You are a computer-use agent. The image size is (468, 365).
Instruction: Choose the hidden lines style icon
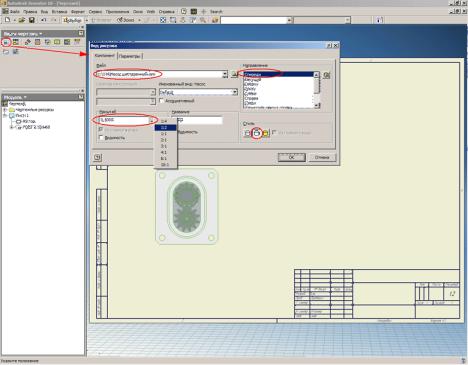click(247, 133)
